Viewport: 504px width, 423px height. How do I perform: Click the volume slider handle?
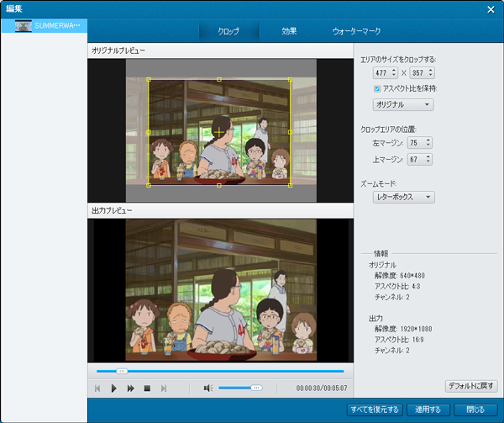point(256,388)
